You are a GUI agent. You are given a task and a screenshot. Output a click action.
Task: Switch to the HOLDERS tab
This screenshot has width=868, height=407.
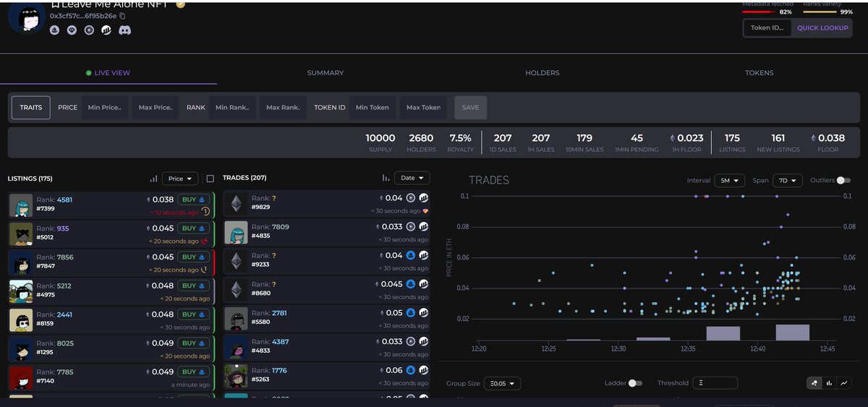(542, 73)
